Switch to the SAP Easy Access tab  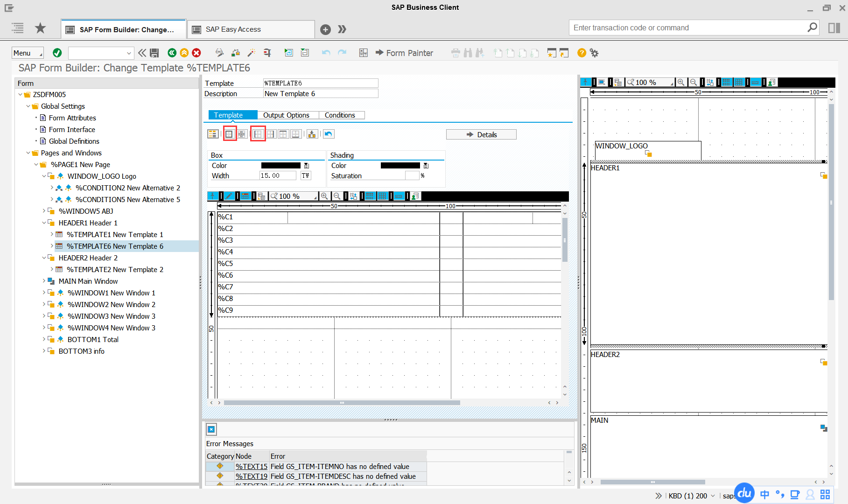[x=251, y=29]
